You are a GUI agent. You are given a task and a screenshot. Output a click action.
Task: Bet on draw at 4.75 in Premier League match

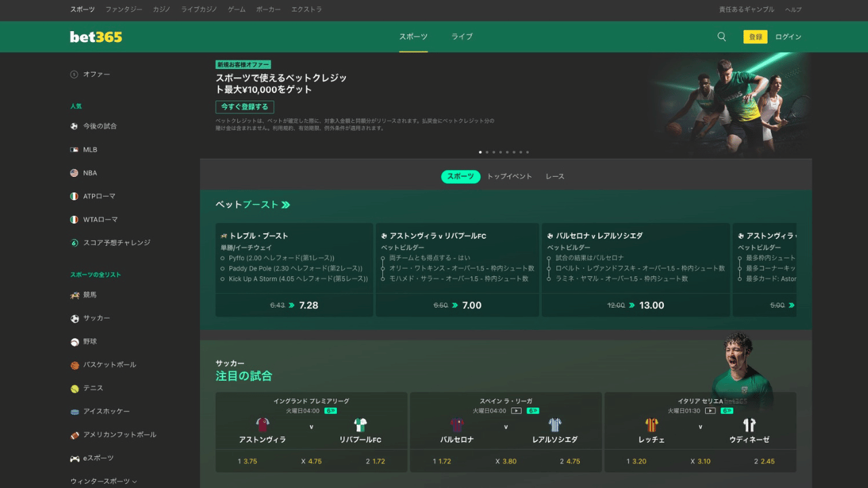point(311,462)
